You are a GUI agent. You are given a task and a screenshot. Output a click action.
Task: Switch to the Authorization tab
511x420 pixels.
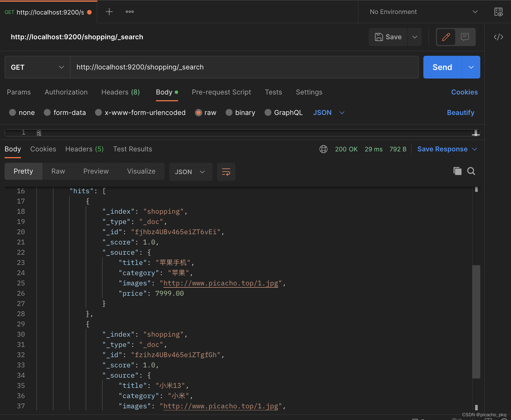(x=66, y=92)
